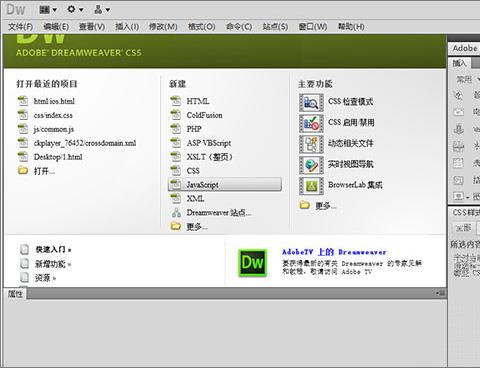Click the ColdFusion new-document icon

tap(175, 115)
